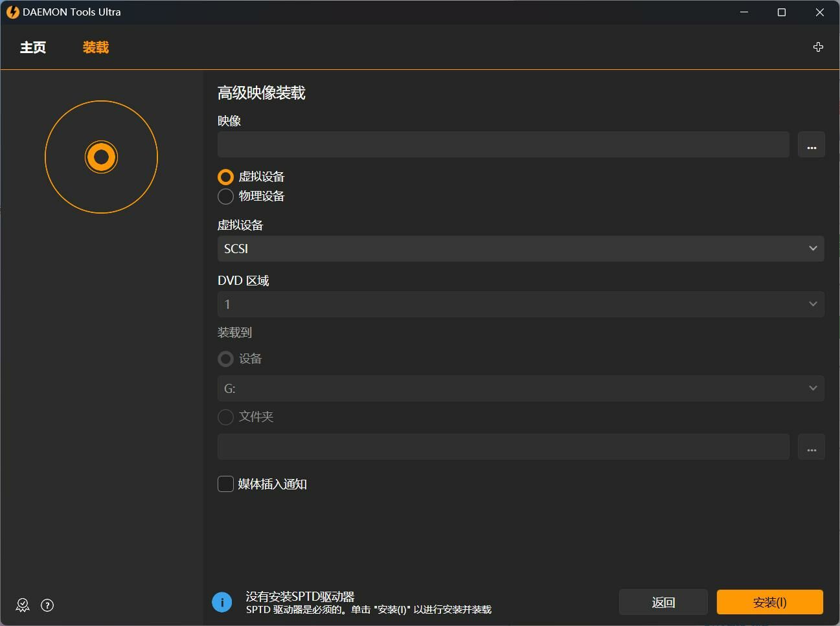Open help via question mark icon
This screenshot has width=840, height=626.
tap(47, 605)
